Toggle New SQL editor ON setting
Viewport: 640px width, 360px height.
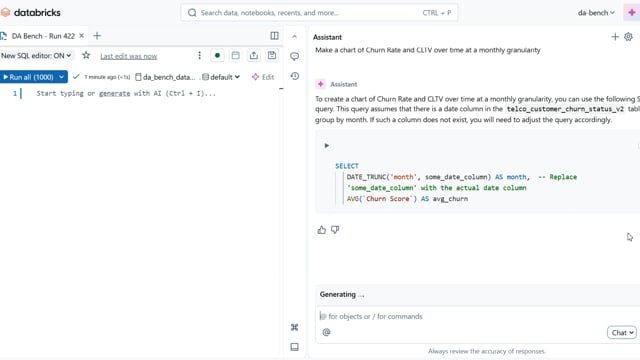click(x=36, y=56)
